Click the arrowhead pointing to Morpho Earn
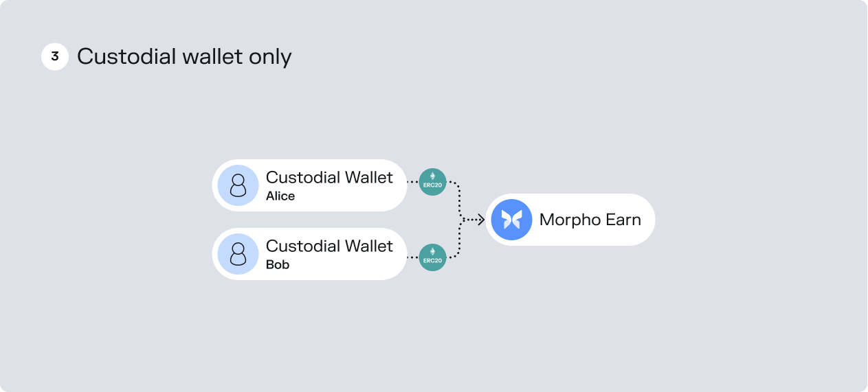Viewport: 868px width, 392px height. tap(480, 220)
